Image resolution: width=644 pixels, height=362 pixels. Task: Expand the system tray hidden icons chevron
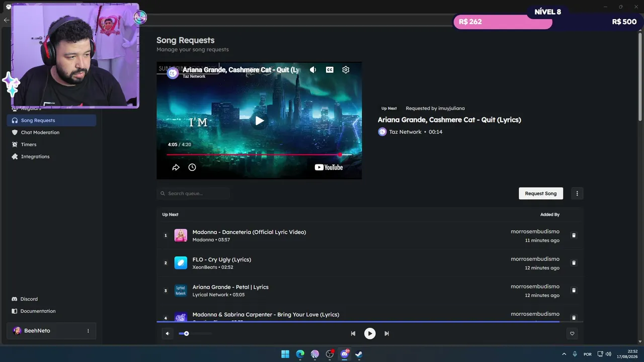[564, 354]
